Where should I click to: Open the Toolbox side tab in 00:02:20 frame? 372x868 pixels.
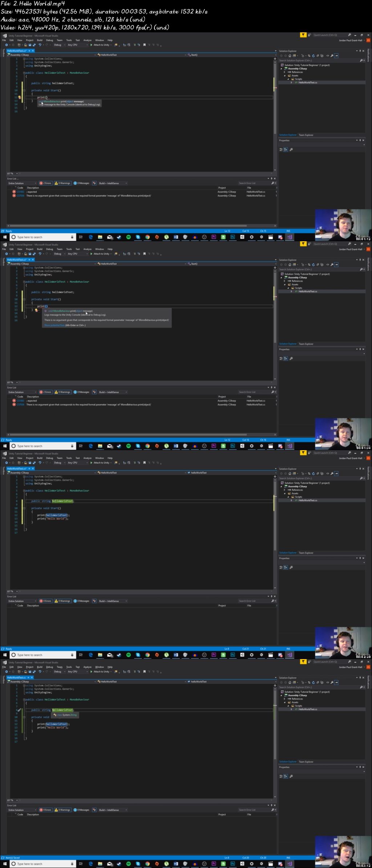point(3,470)
